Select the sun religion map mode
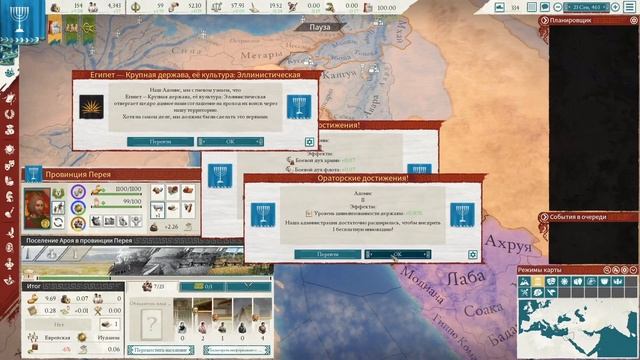 click(x=564, y=282)
